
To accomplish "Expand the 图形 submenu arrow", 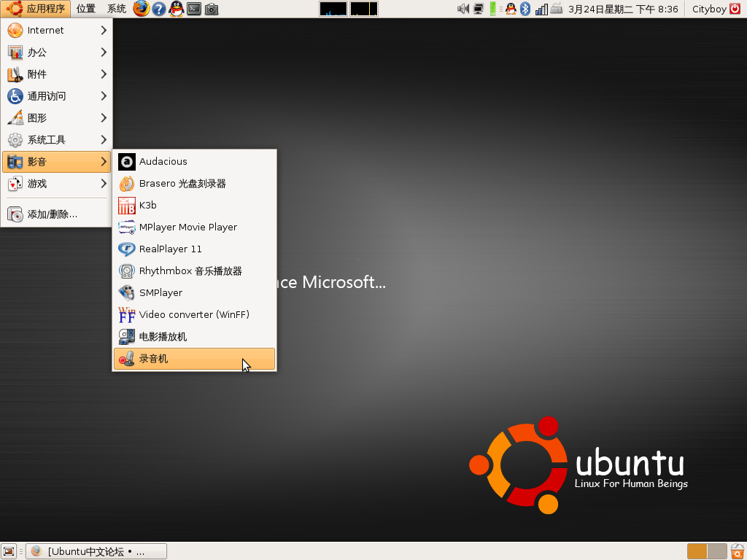I will [x=104, y=118].
